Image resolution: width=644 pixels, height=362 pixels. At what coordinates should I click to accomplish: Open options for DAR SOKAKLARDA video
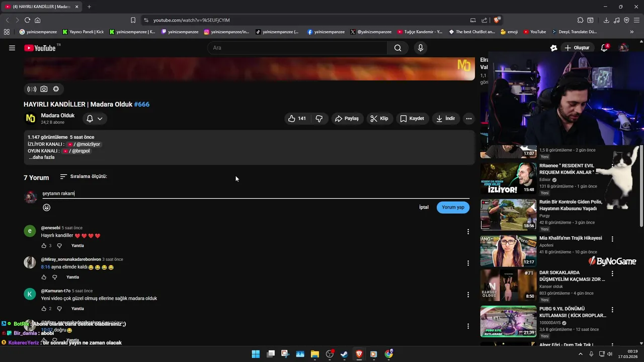[612, 274]
